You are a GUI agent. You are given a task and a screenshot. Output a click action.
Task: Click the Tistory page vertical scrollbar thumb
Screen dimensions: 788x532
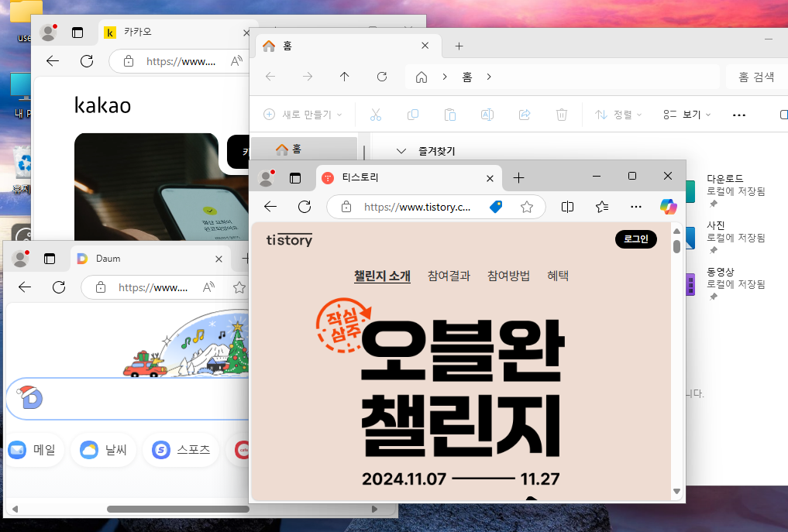click(676, 246)
